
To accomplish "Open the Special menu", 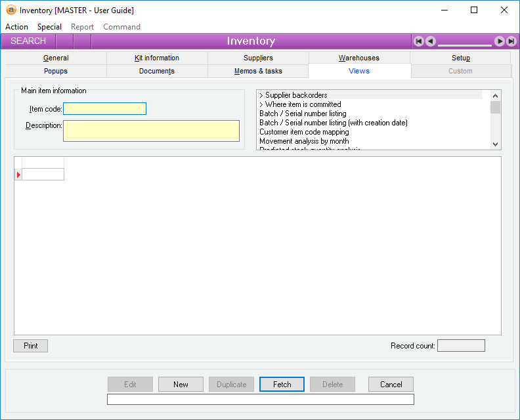I will [49, 27].
